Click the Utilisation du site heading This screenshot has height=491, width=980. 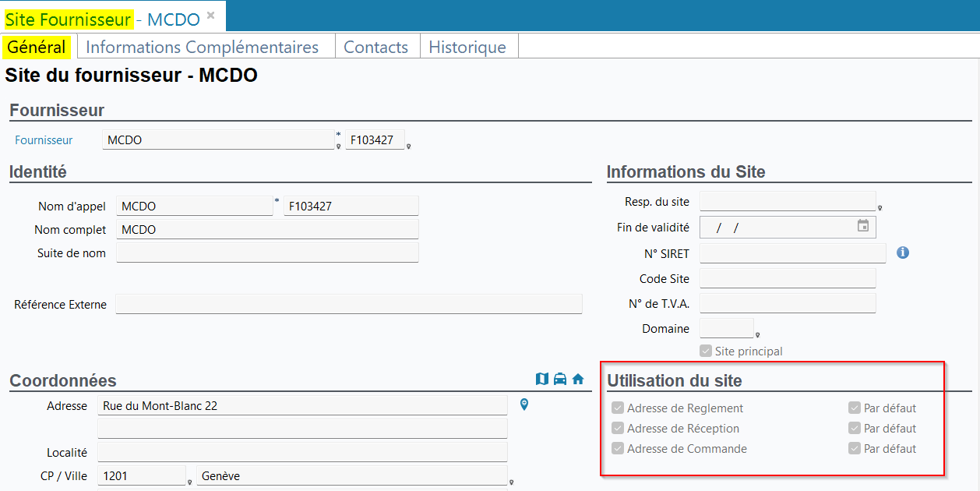pyautogui.click(x=675, y=381)
